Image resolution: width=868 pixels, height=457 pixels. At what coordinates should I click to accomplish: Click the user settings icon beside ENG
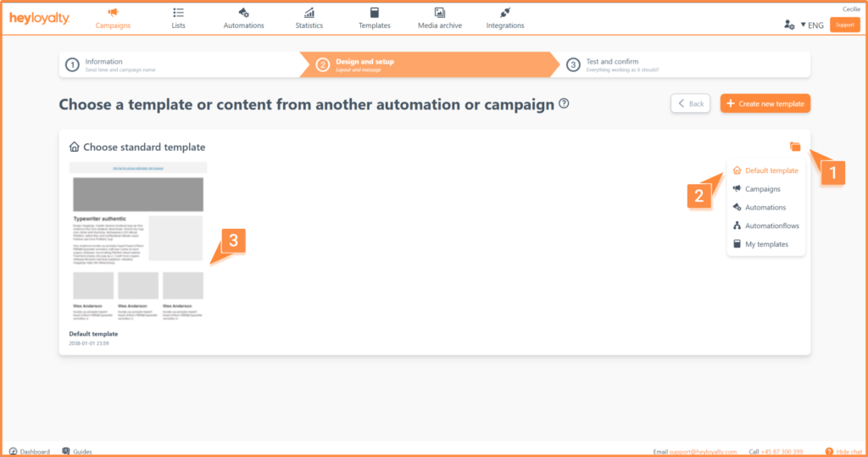pos(789,25)
